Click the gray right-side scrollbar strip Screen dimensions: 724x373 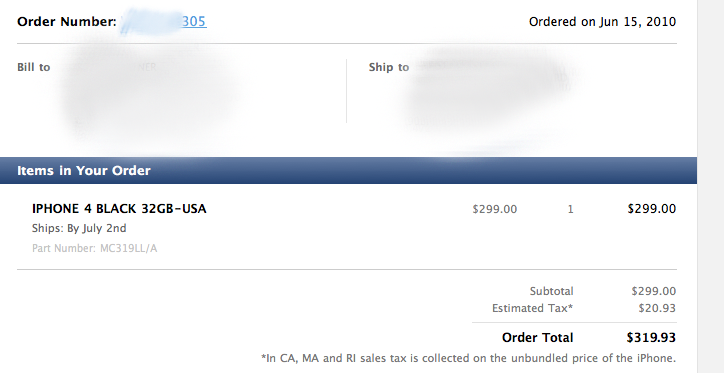711,186
